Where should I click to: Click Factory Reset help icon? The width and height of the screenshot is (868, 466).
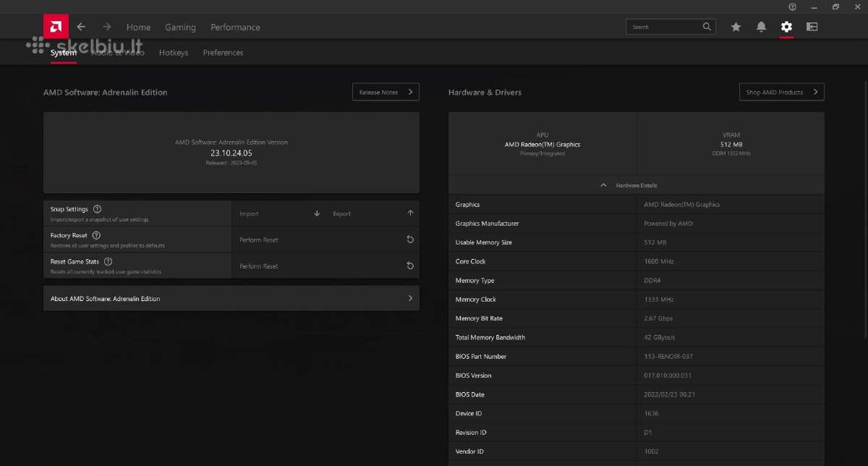96,235
